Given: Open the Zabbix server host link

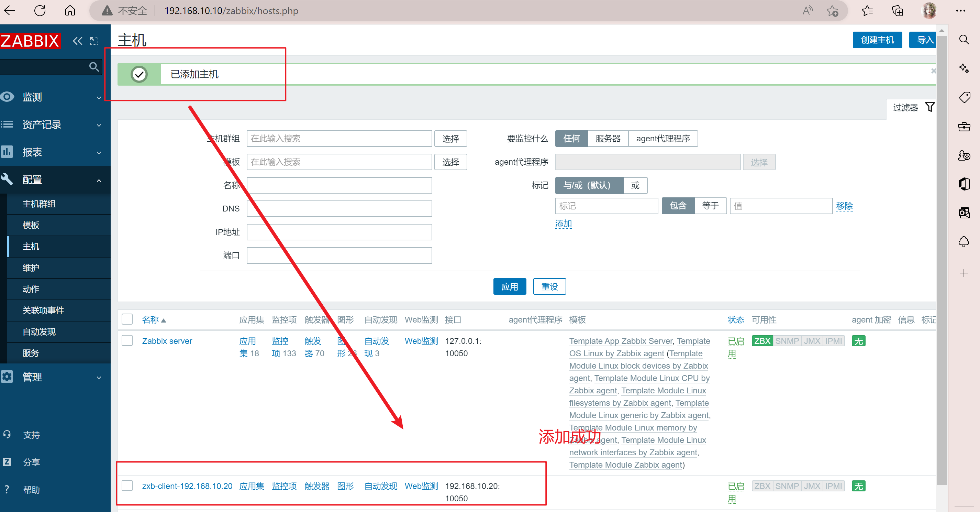Looking at the screenshot, I should (167, 341).
